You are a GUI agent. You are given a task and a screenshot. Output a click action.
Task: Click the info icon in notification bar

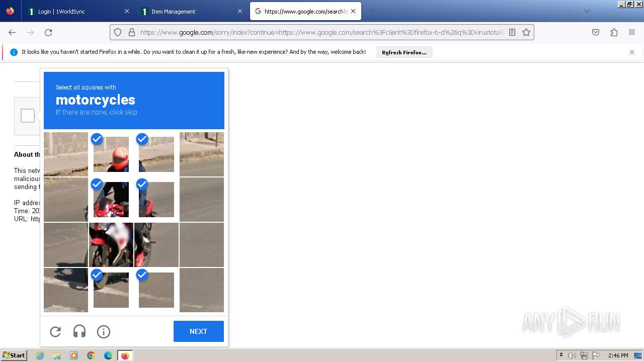click(14, 52)
